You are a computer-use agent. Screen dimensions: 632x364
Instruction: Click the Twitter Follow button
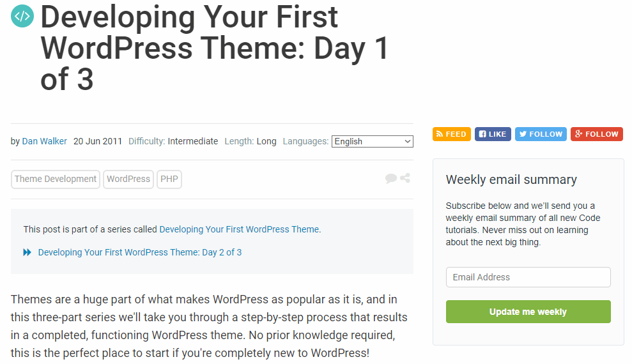541,134
